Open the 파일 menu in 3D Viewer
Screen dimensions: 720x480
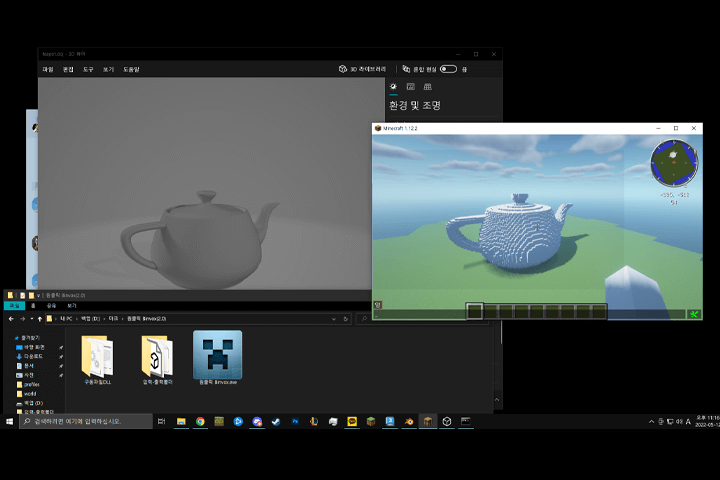48,69
